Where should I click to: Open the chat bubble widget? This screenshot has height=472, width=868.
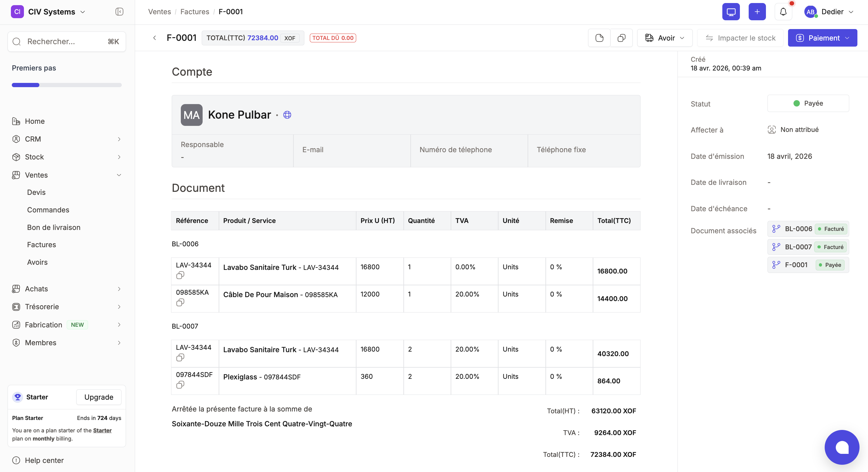pyautogui.click(x=841, y=447)
